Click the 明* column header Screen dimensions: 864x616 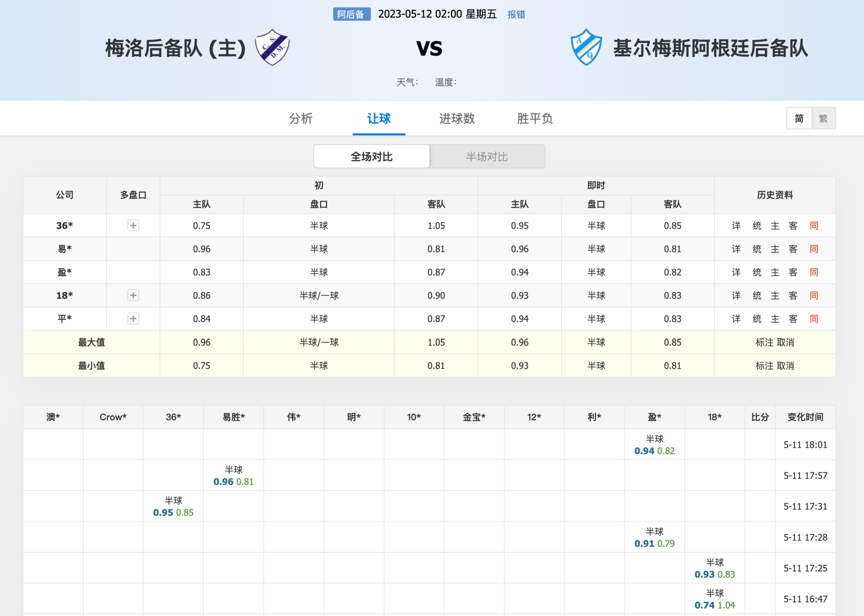354,417
